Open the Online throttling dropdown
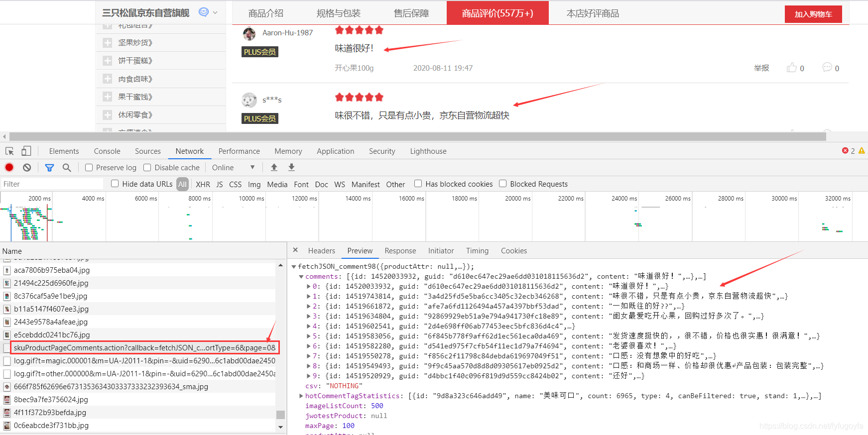Screen dimensions: 868x435 coord(233,168)
